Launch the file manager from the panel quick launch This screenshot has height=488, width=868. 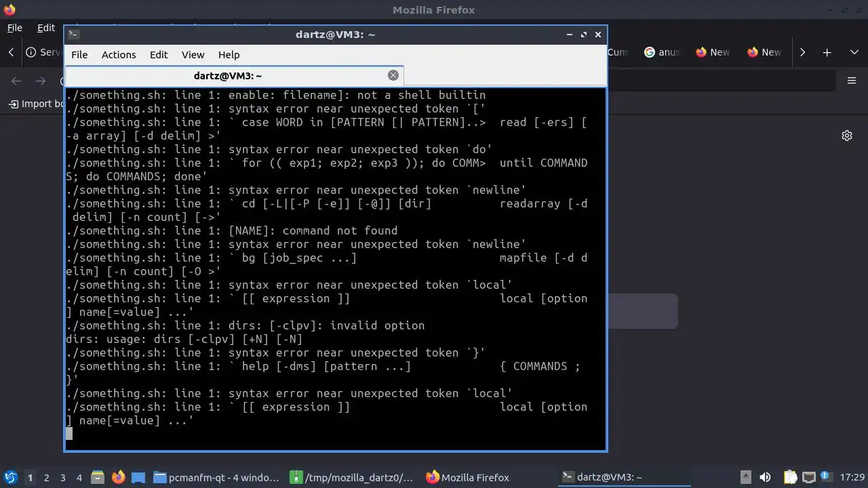coord(97,477)
